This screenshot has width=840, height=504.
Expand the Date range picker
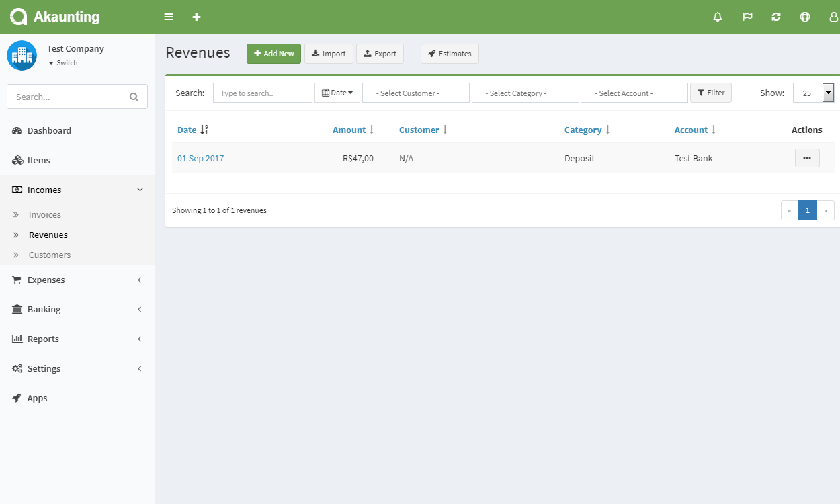337,93
